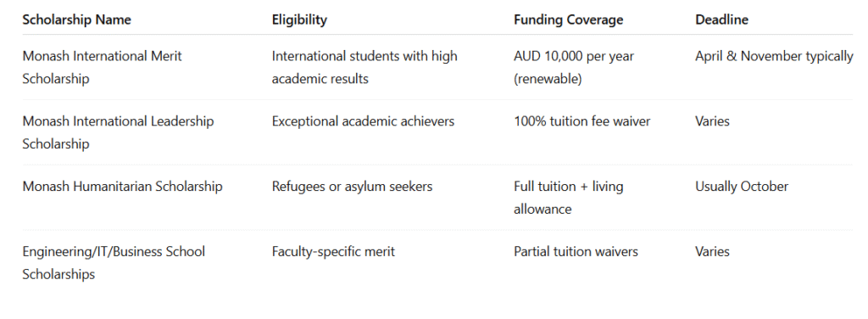Select Monash Humanitarian Scholarship cell
This screenshot has height=319, width=868.
(x=122, y=187)
